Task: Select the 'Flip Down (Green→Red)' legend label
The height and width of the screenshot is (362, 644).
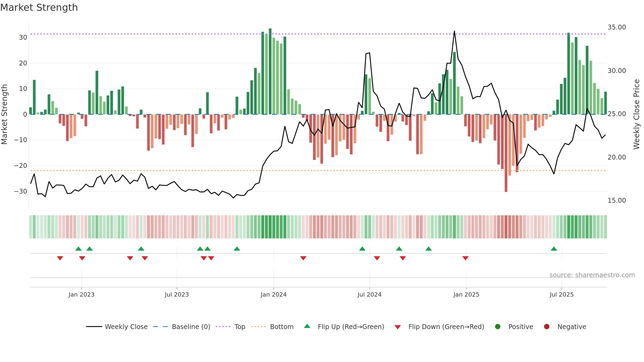Action: [x=446, y=327]
